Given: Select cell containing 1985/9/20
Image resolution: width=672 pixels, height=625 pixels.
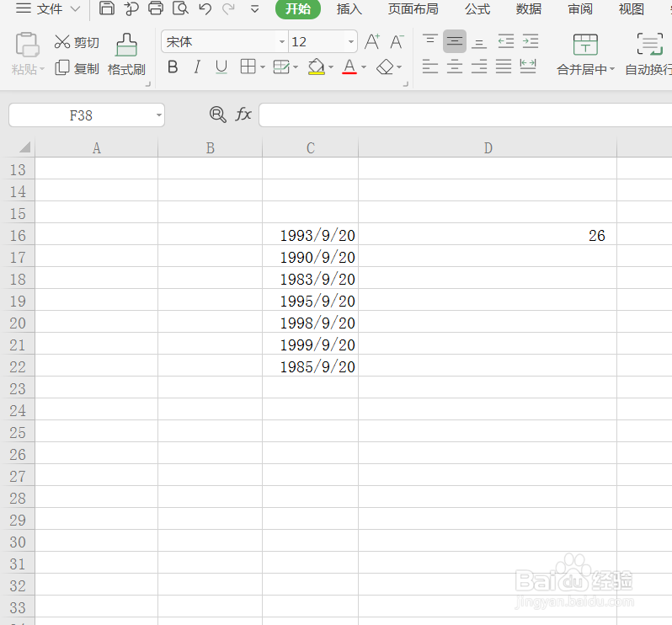Looking at the screenshot, I should pyautogui.click(x=310, y=366).
